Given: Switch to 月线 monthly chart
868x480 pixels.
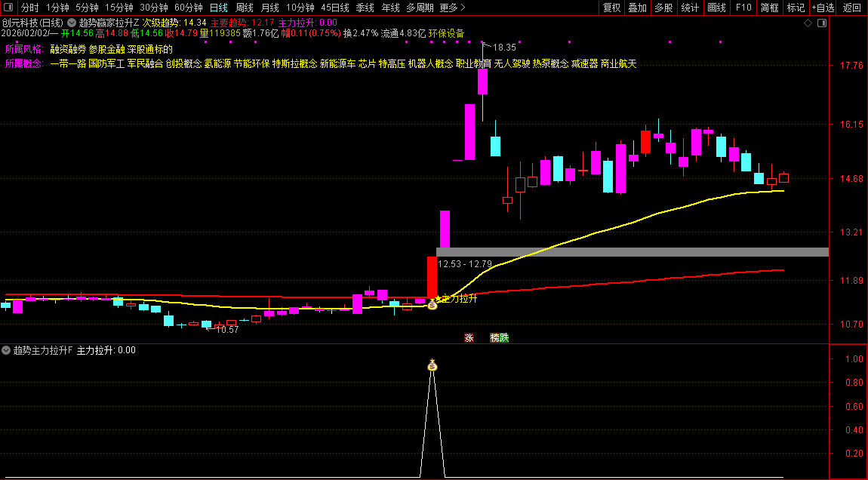Looking at the screenshot, I should [x=269, y=8].
